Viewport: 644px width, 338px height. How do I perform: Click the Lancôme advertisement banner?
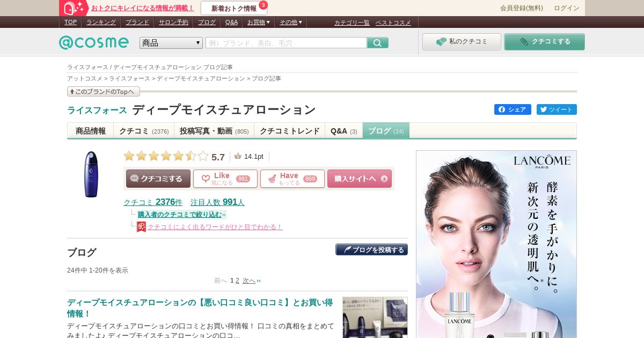[x=496, y=244]
